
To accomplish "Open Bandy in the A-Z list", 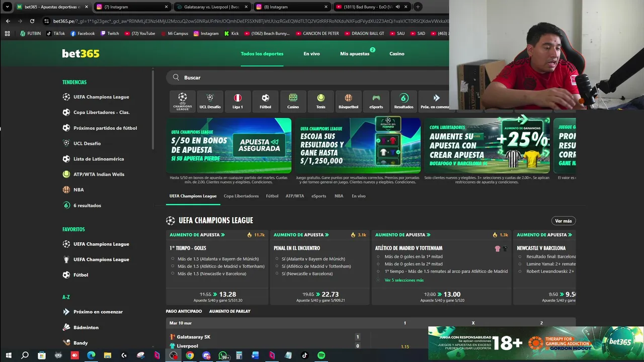I will point(75,343).
